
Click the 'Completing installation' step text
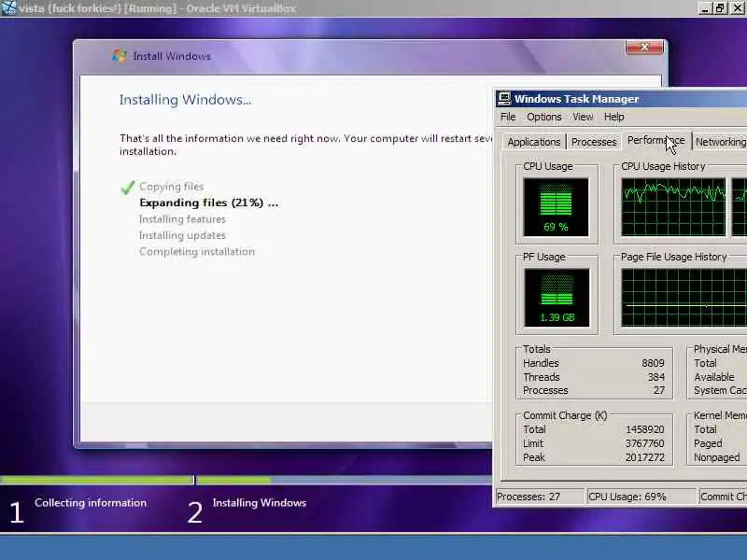197,251
